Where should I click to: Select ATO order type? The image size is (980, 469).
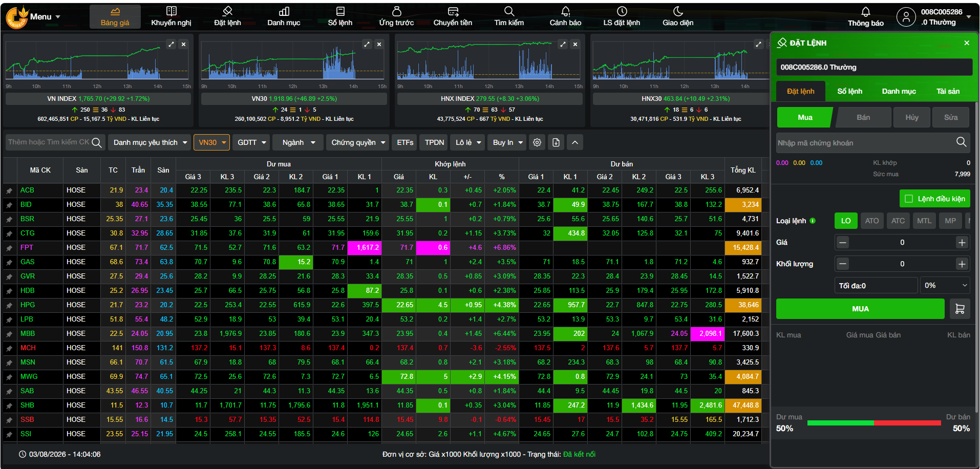click(872, 221)
